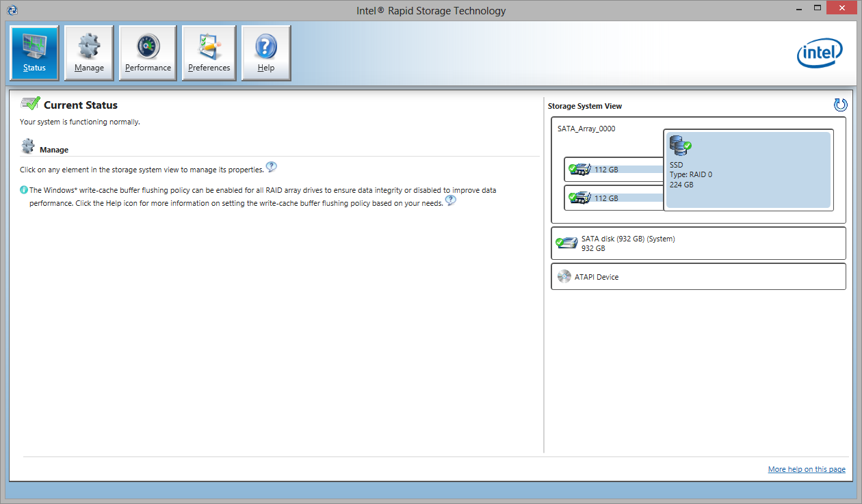862x504 pixels.
Task: Click help icon beside manage properties text
Action: (x=272, y=168)
